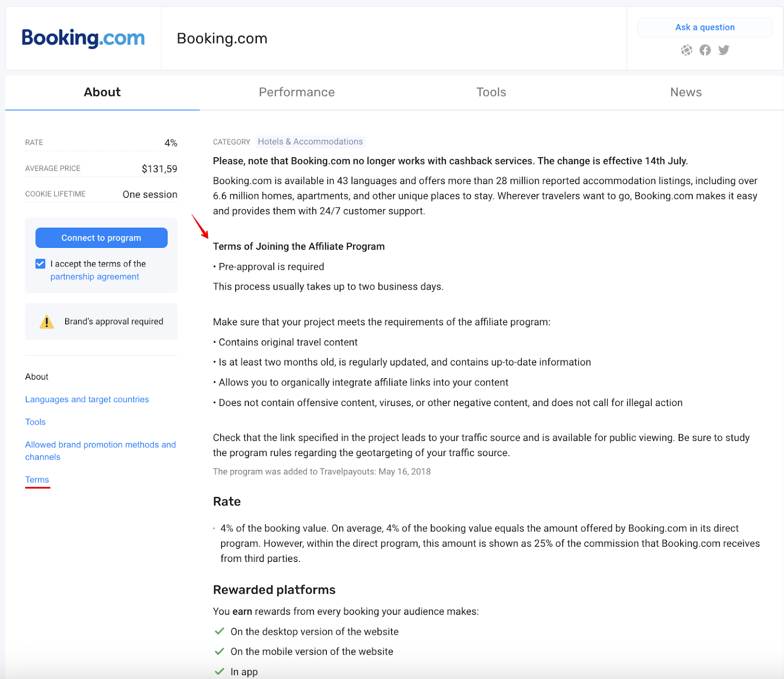Image resolution: width=784 pixels, height=679 pixels.
Task: Click the Rate section heading
Action: coord(227,502)
